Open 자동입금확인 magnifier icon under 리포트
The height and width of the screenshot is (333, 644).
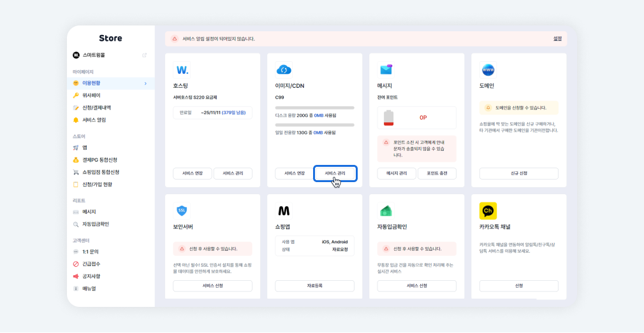click(76, 224)
